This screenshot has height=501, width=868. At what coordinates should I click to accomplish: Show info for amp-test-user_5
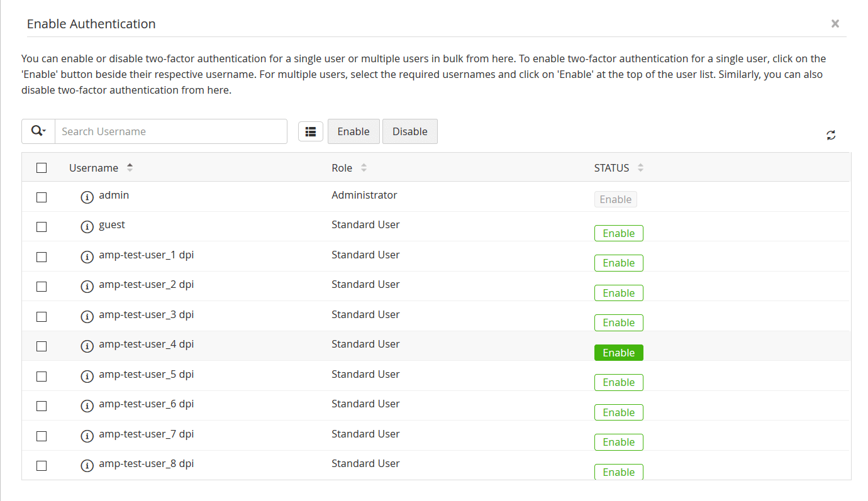(87, 376)
